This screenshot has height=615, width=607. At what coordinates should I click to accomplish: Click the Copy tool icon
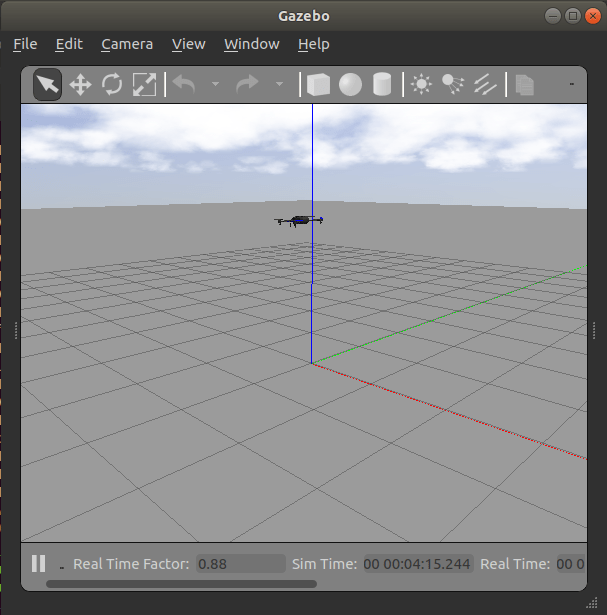coord(525,85)
